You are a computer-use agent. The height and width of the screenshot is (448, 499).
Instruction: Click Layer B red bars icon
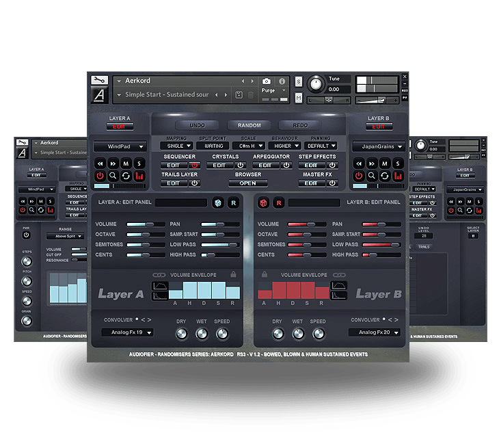pyautogui.click(x=398, y=176)
